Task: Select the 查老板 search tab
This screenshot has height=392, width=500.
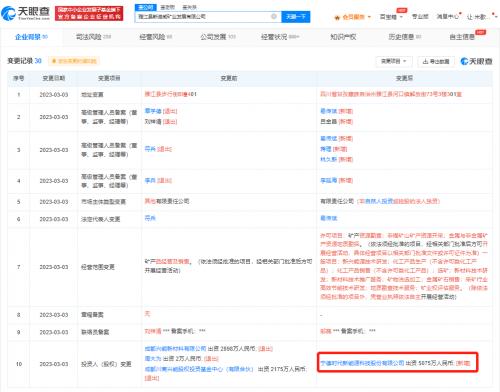Action: click(x=167, y=7)
